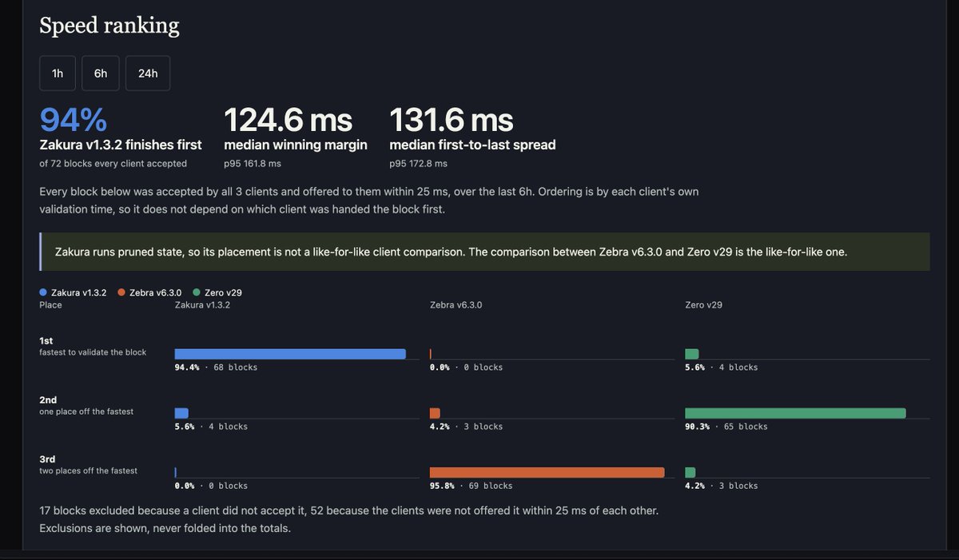Image resolution: width=959 pixels, height=560 pixels.
Task: Click the green Zero v29 legend dot
Action: point(197,292)
